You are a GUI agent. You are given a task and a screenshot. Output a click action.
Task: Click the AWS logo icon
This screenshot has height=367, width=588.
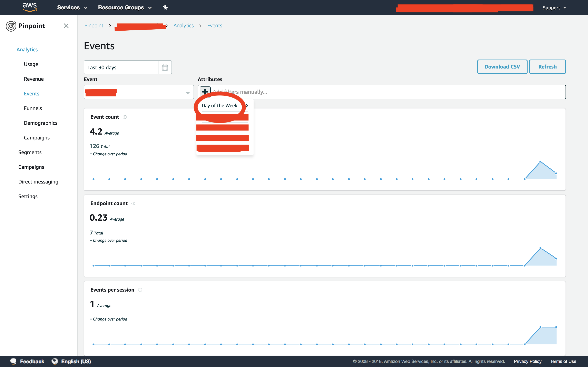pos(30,7)
